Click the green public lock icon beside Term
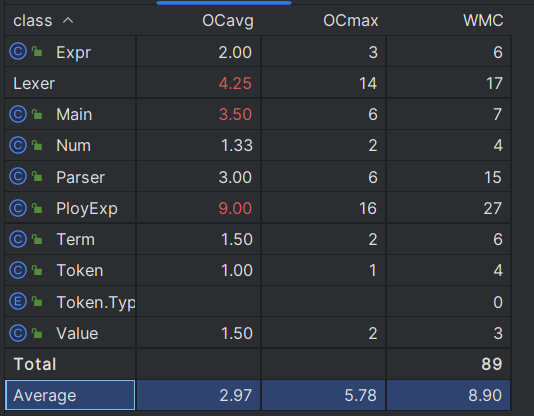Viewport: 534px width, 416px height. pyautogui.click(x=37, y=239)
